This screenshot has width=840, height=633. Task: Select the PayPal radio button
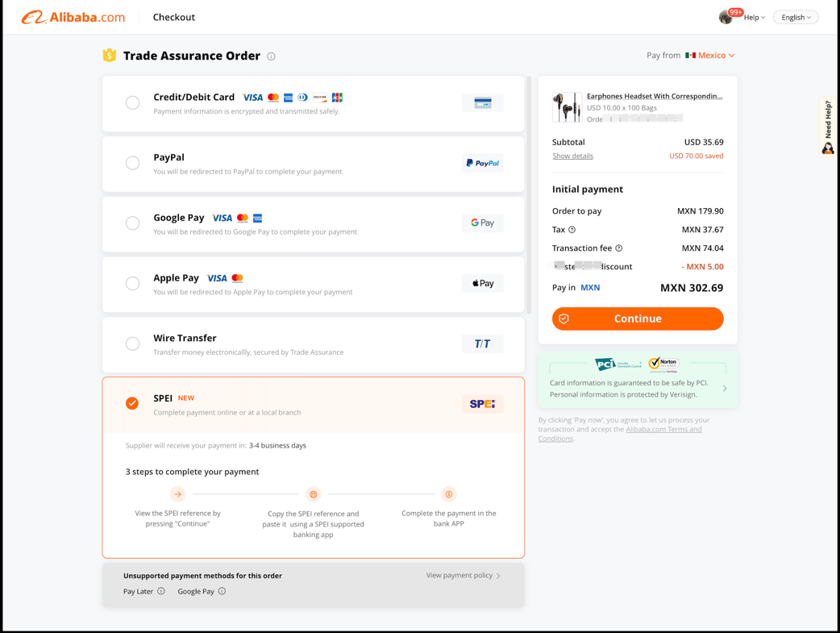point(132,163)
